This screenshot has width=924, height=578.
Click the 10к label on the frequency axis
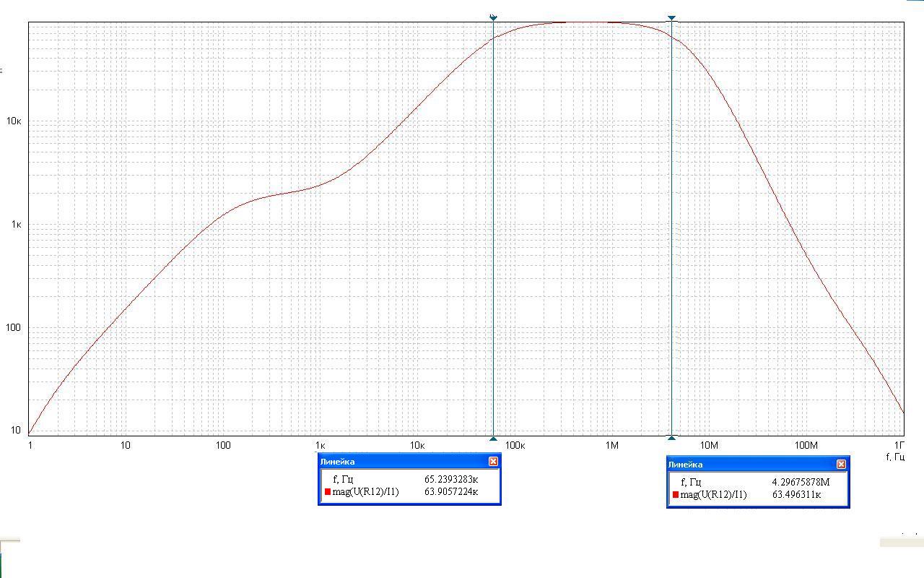click(417, 445)
